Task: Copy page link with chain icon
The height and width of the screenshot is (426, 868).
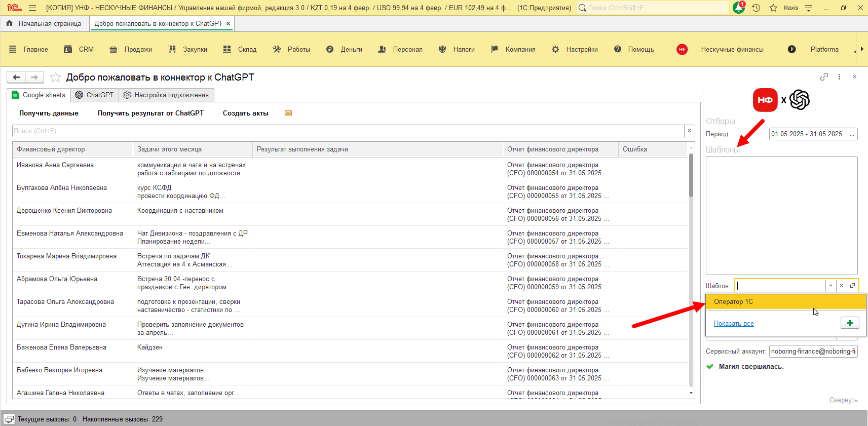Action: [824, 77]
